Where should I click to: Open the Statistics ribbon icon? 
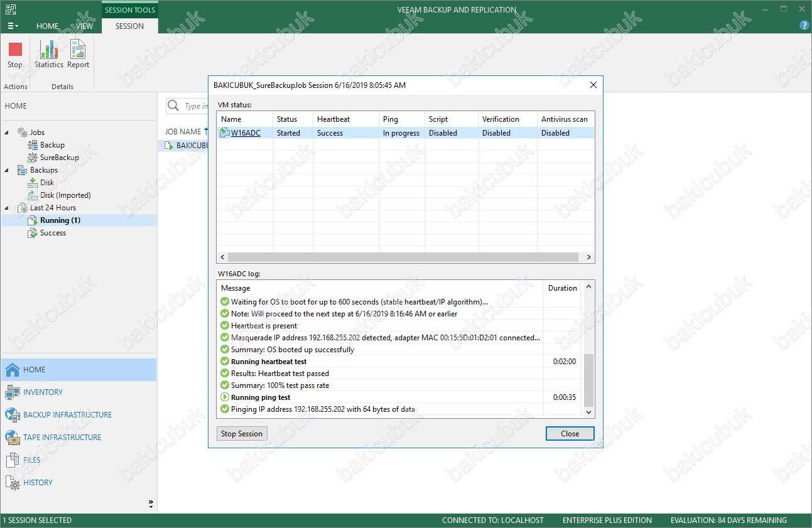coord(48,50)
